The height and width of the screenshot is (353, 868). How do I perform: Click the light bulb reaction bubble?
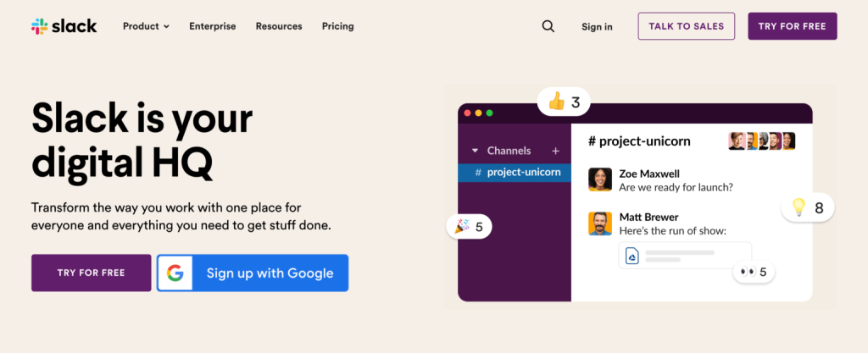tap(807, 207)
